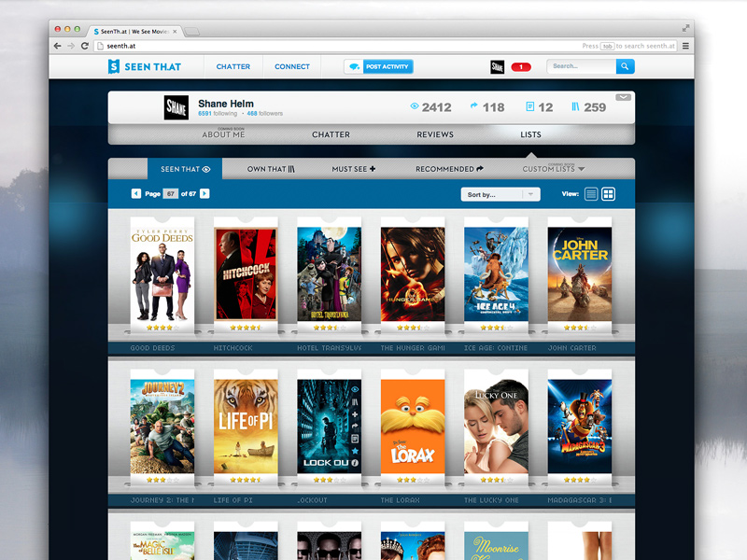Switch to the profile Chatter tab

point(331,134)
